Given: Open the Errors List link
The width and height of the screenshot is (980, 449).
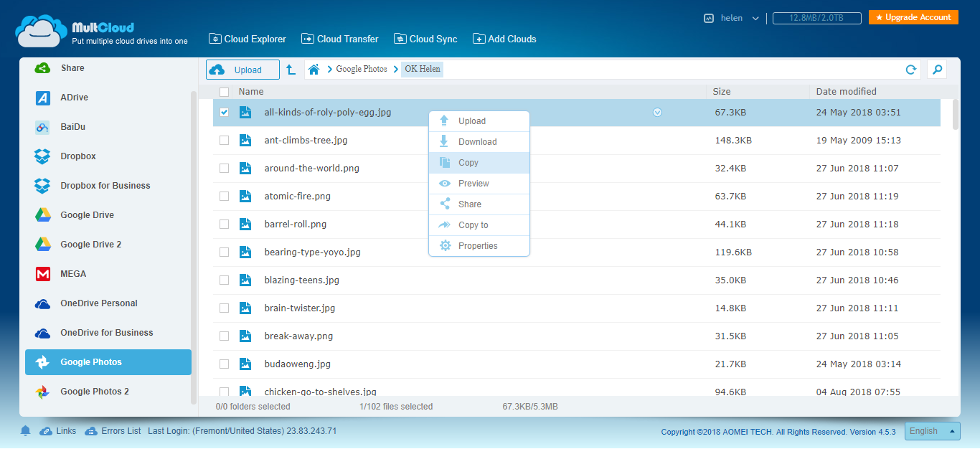Looking at the screenshot, I should 113,431.
